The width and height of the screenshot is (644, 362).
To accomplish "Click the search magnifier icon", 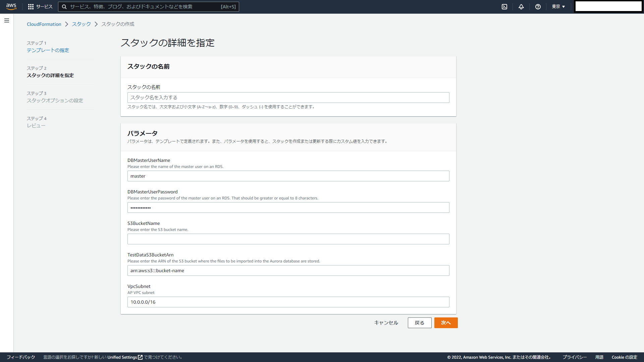I will (64, 6).
